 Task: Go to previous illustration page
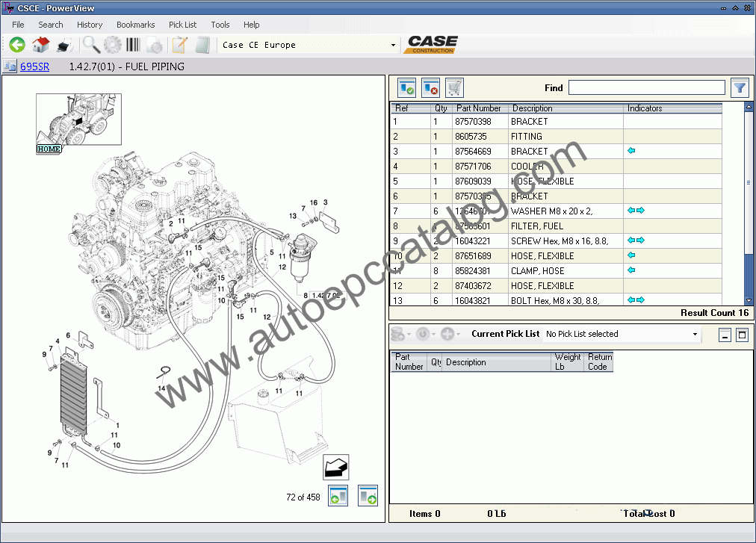pos(338,495)
